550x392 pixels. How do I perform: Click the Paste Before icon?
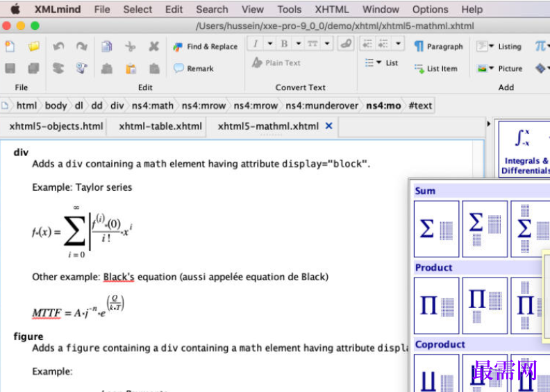pyautogui.click(x=107, y=68)
